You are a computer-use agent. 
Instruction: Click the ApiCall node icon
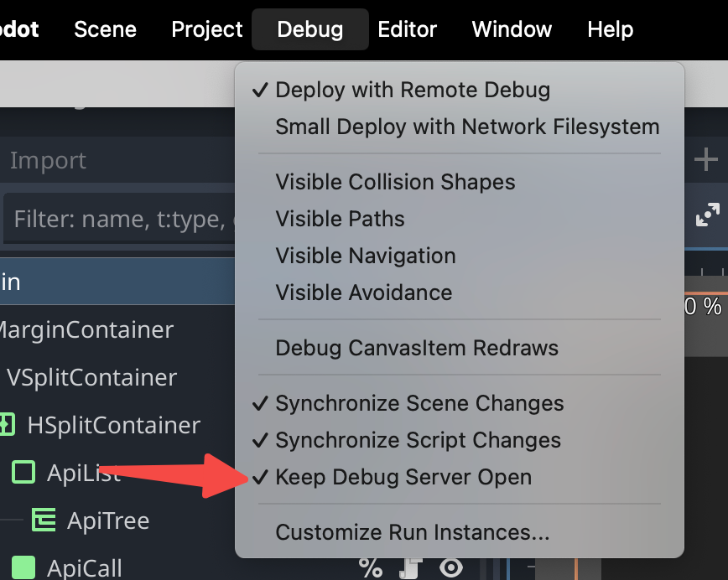(23, 567)
